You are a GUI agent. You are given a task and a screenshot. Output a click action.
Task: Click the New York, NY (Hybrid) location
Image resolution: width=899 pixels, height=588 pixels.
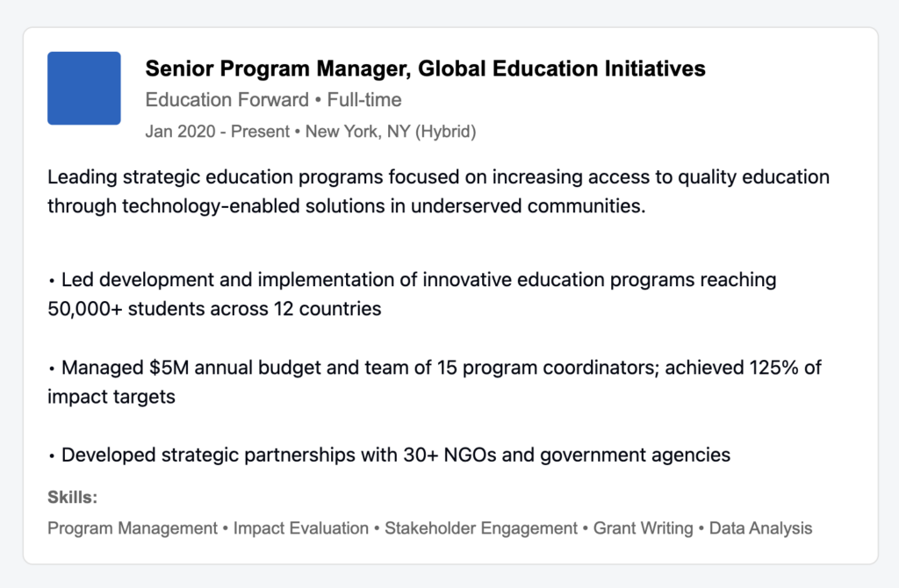coord(391,132)
